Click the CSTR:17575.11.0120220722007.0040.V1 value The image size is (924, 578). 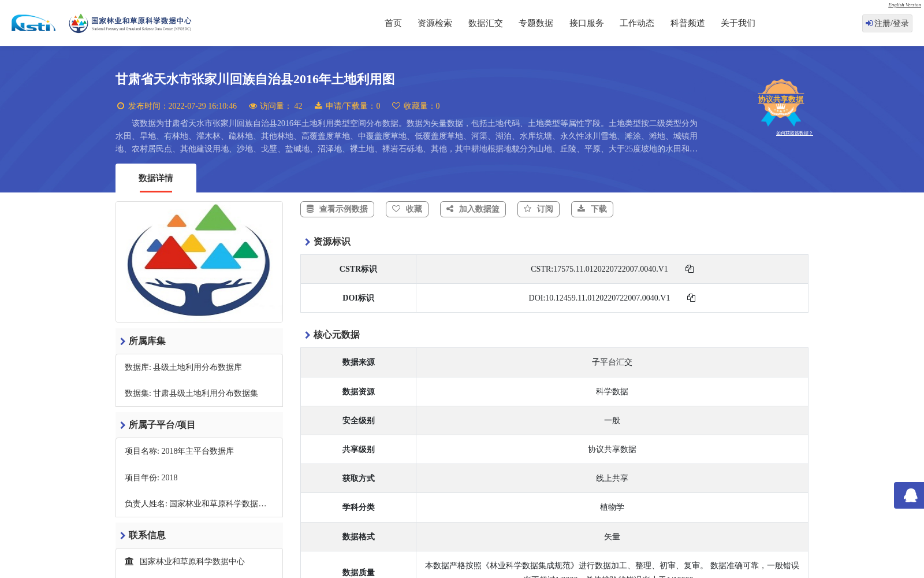599,269
